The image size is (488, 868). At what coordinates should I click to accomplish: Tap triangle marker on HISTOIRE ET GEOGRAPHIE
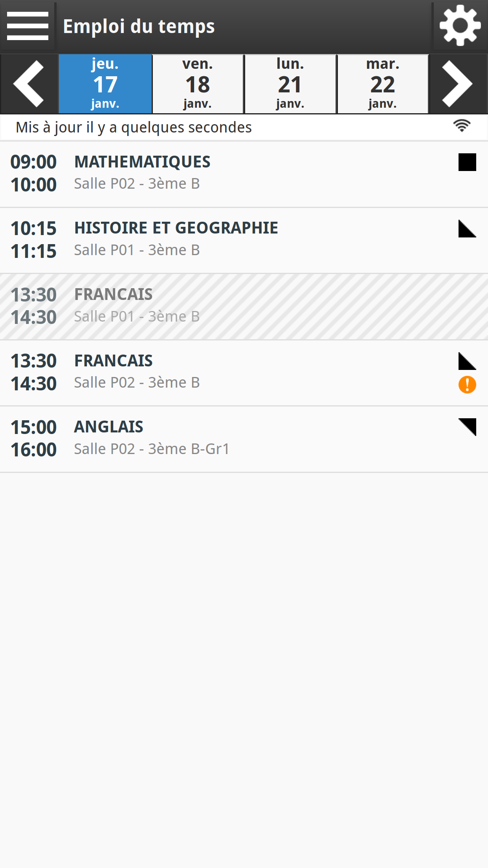pyautogui.click(x=467, y=229)
